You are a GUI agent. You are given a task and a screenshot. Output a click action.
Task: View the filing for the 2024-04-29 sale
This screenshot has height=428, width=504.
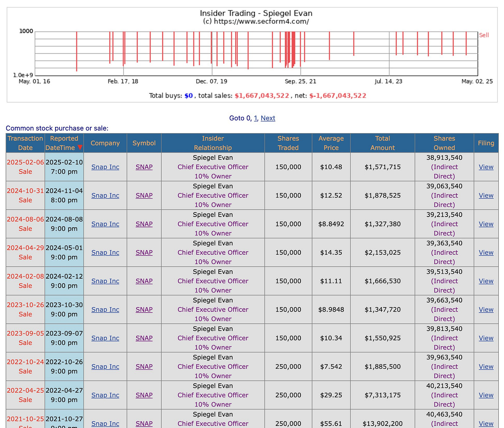click(x=486, y=253)
